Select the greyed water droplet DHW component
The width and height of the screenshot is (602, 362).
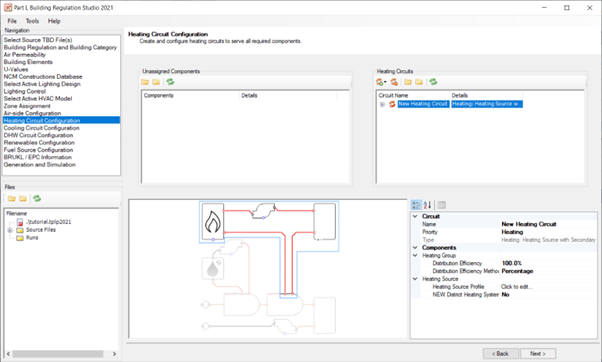(x=213, y=268)
